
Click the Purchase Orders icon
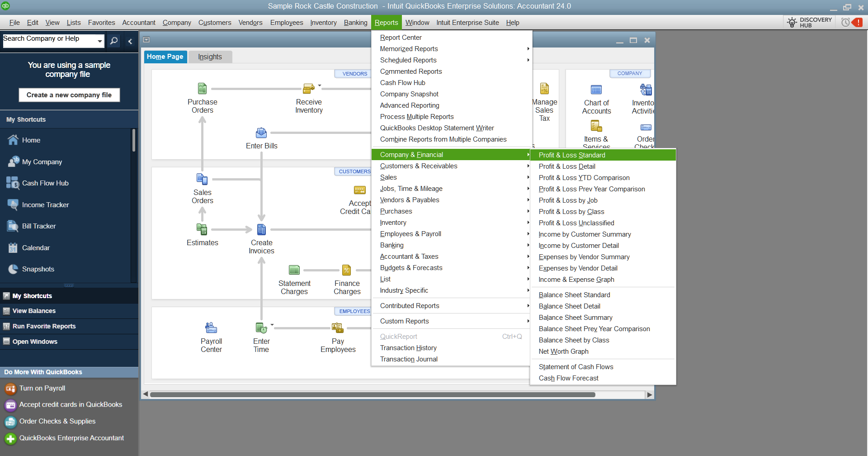point(202,88)
